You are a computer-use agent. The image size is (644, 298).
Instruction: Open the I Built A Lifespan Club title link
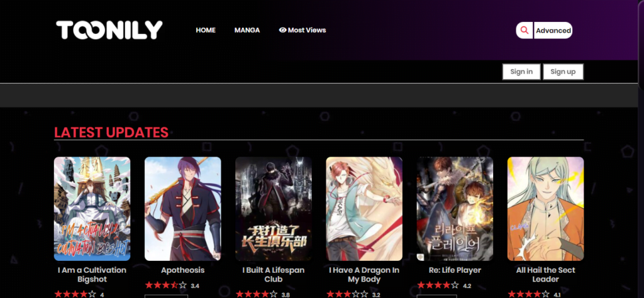click(274, 275)
